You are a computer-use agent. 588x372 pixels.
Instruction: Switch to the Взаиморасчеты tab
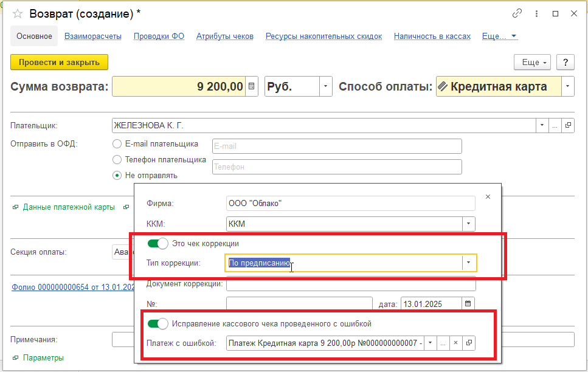tap(93, 36)
